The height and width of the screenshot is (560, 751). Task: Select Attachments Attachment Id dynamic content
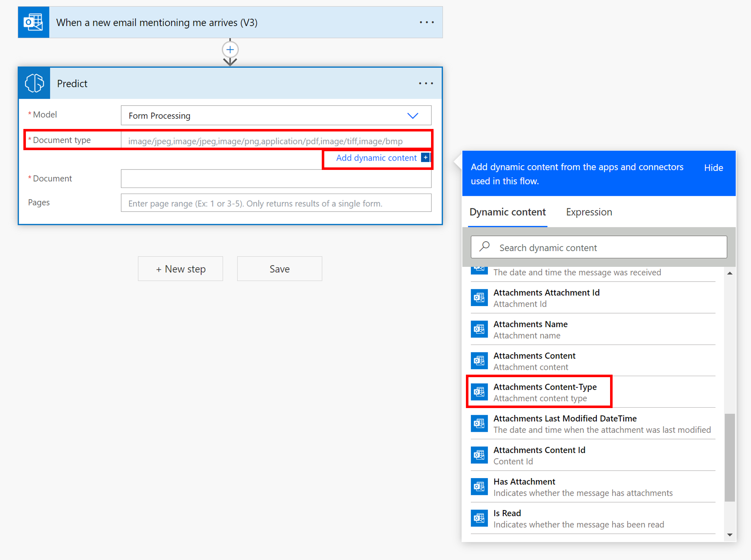(x=593, y=298)
